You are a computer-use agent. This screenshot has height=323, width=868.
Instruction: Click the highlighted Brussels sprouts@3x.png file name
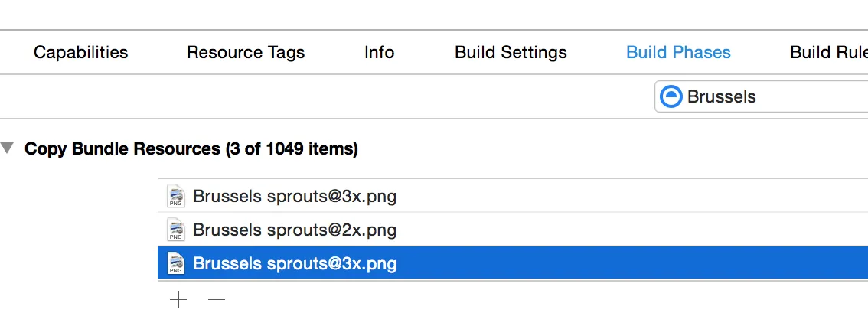click(x=295, y=264)
